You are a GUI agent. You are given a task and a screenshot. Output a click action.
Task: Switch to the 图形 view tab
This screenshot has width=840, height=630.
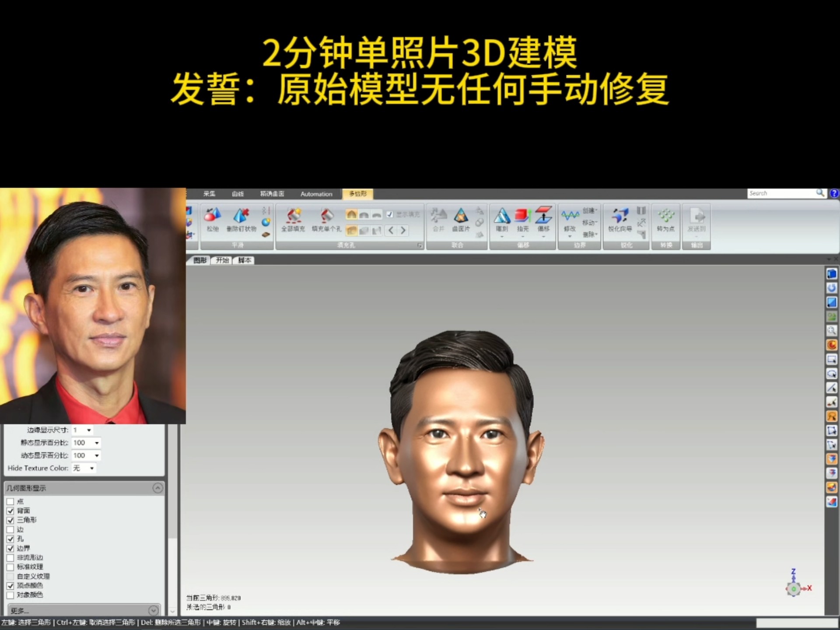[x=199, y=260]
